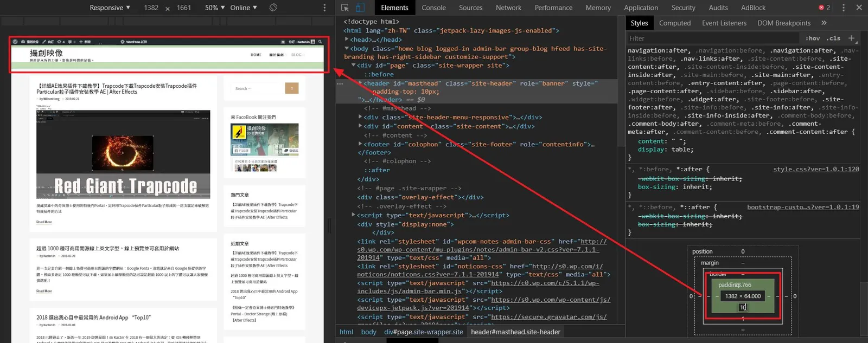Screen dimensions: 868x343
Task: Click the ellipsis beside the header element row
Action: tap(340, 83)
